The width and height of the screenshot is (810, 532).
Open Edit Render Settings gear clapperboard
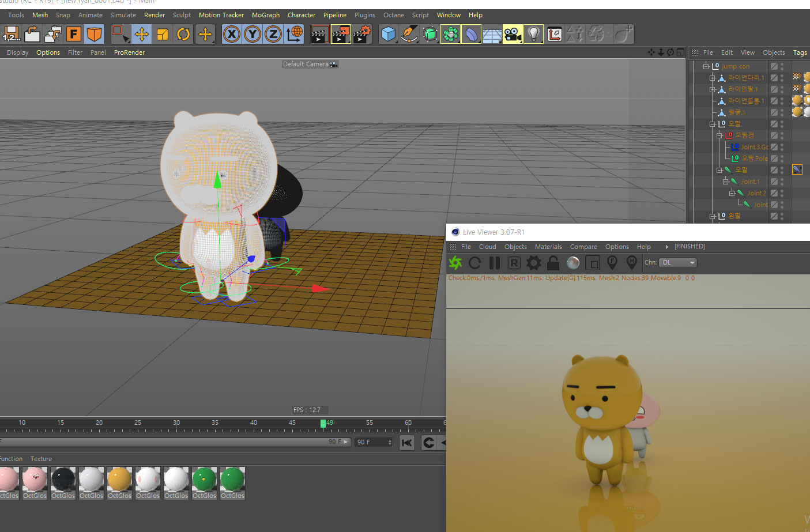[361, 35]
